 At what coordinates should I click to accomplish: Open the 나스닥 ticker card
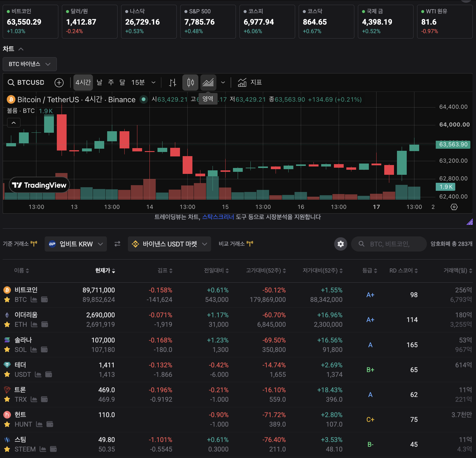click(149, 22)
